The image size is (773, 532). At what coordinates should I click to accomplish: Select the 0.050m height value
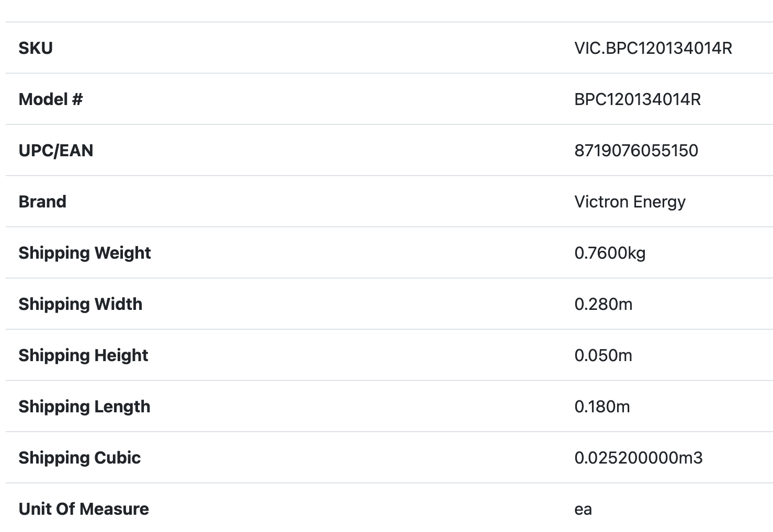pyautogui.click(x=603, y=355)
